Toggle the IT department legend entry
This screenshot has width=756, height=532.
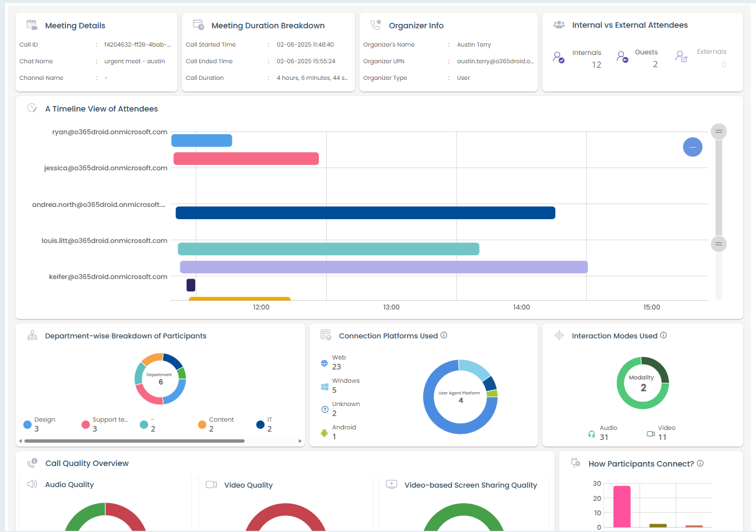tap(261, 424)
